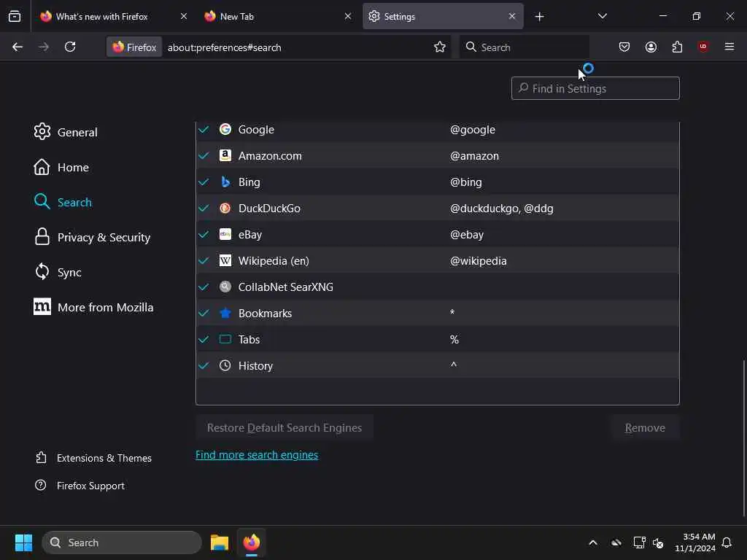Click the Bookmarks star icon in list
747x560 pixels.
click(x=225, y=313)
